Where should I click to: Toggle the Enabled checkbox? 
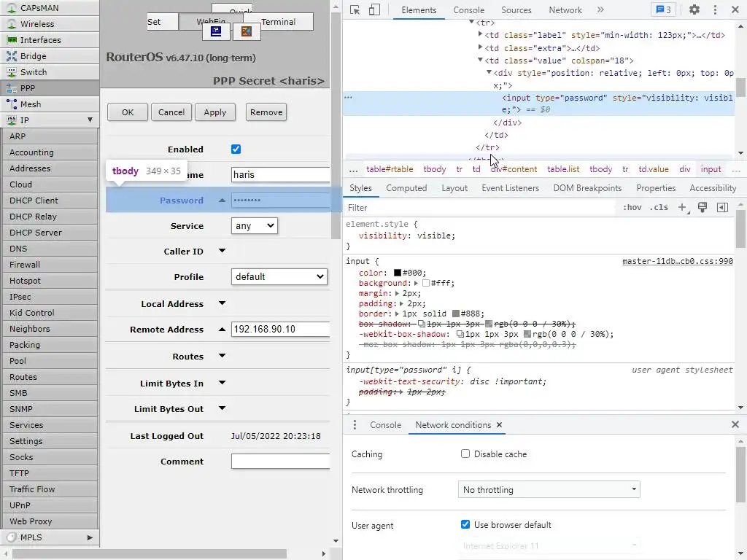[x=236, y=149]
